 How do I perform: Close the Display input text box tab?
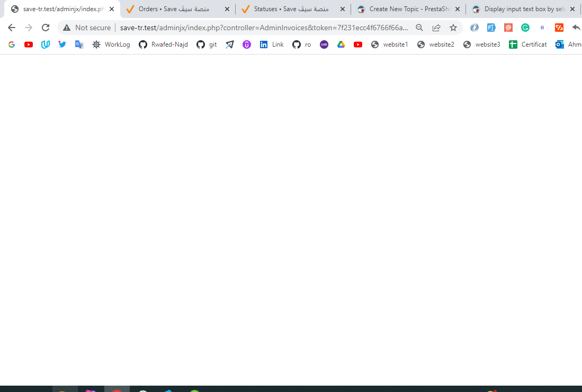572,9
